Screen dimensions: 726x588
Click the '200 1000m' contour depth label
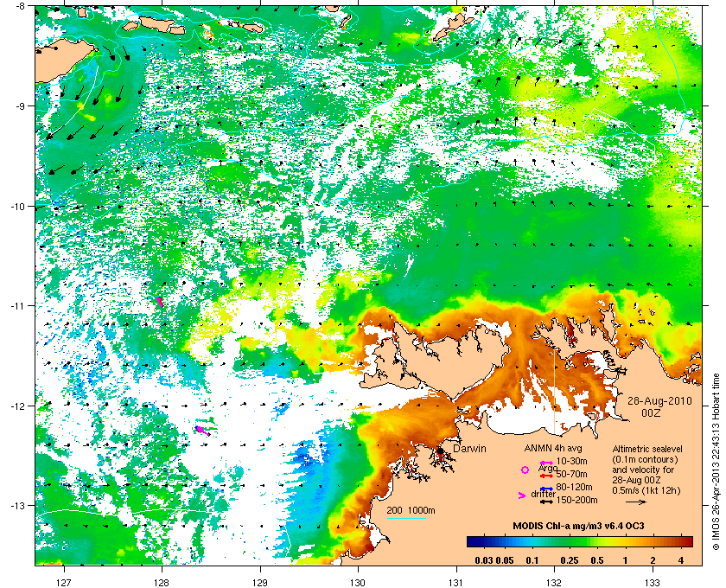411,511
